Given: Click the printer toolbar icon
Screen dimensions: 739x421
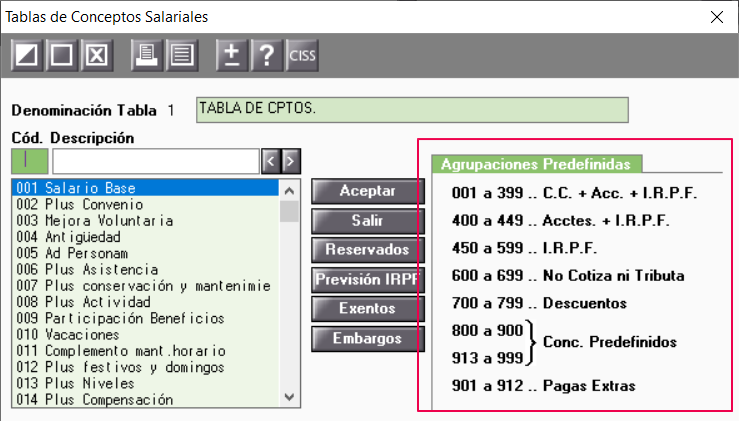Looking at the screenshot, I should (147, 56).
